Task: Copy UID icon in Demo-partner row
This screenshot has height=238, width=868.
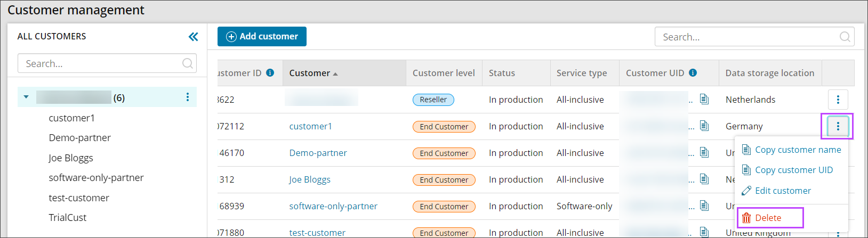Action: click(704, 153)
